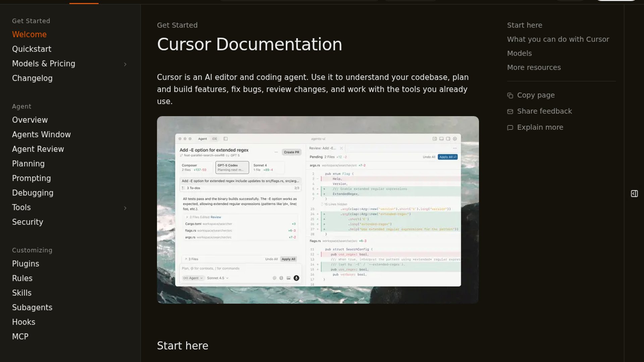The image size is (644, 362).
Task: Jump to Start here in table of contents
Action: tap(525, 25)
